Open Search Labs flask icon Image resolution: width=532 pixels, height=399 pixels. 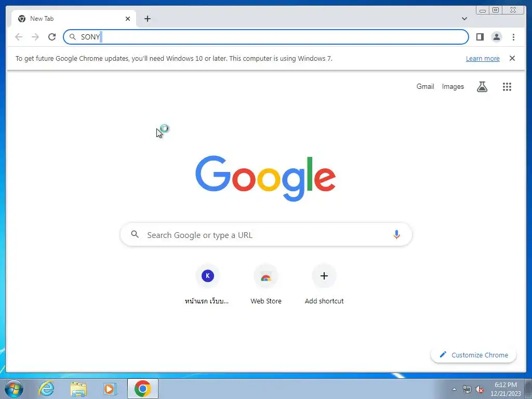[x=482, y=87]
